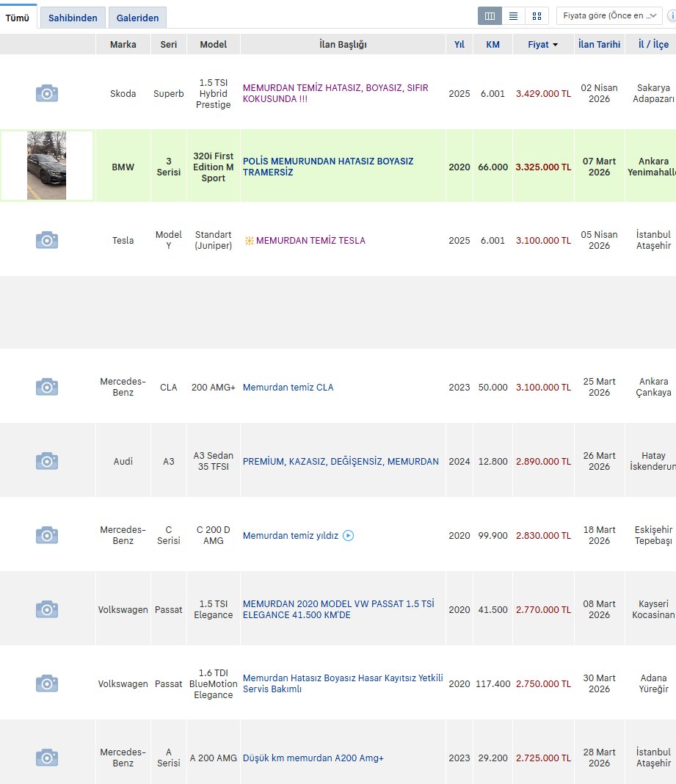Click model cell 1.6 TDI BlueMotion Elegance
Screen dimensions: 676x784
point(214,683)
